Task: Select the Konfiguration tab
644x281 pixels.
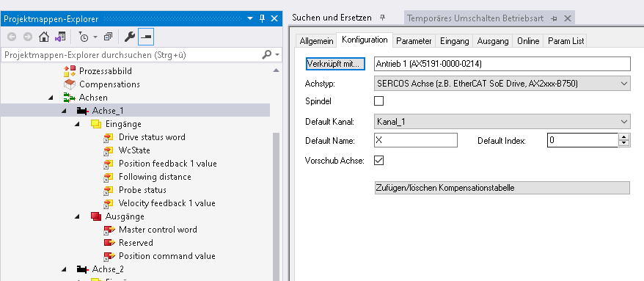Action: 365,40
